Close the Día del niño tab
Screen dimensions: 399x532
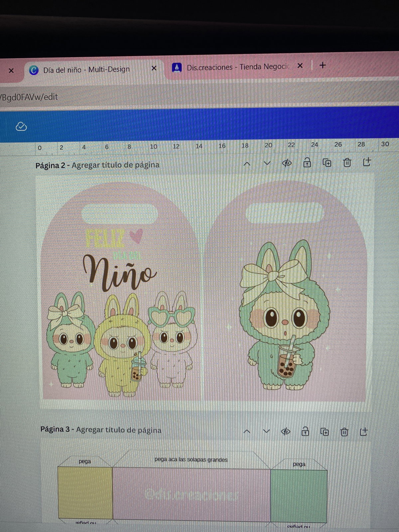tap(154, 68)
